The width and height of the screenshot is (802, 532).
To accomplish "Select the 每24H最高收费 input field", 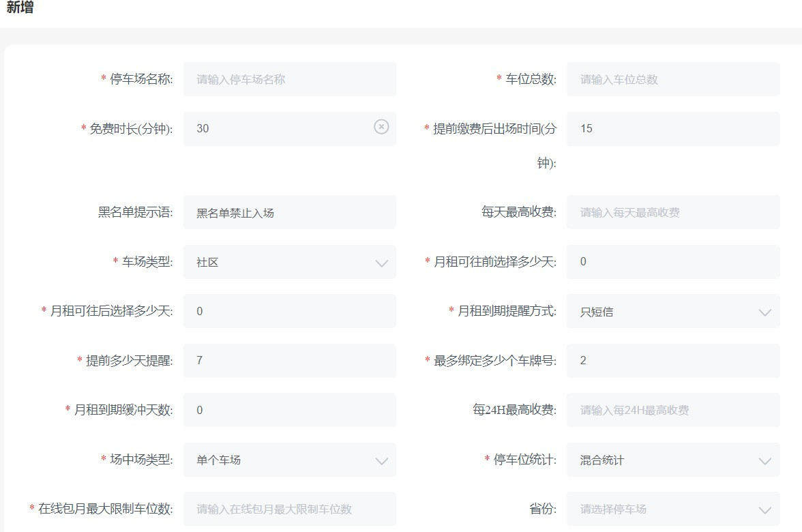I will pos(672,411).
